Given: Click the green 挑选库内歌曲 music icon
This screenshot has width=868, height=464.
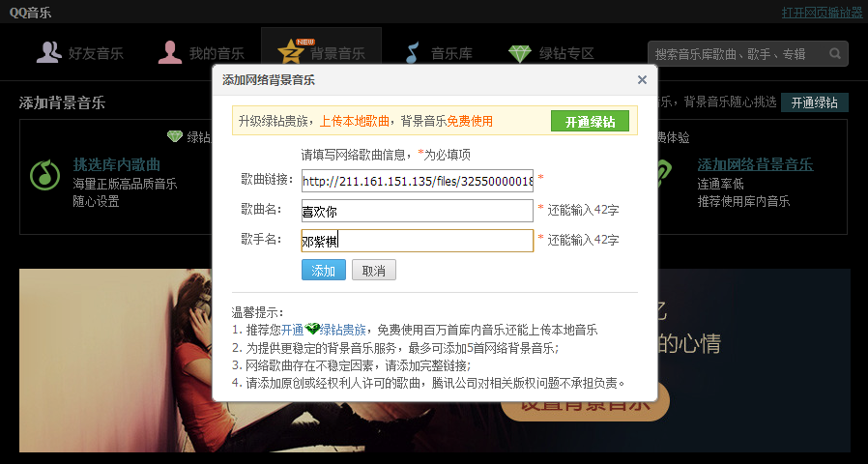Looking at the screenshot, I should click(x=44, y=175).
